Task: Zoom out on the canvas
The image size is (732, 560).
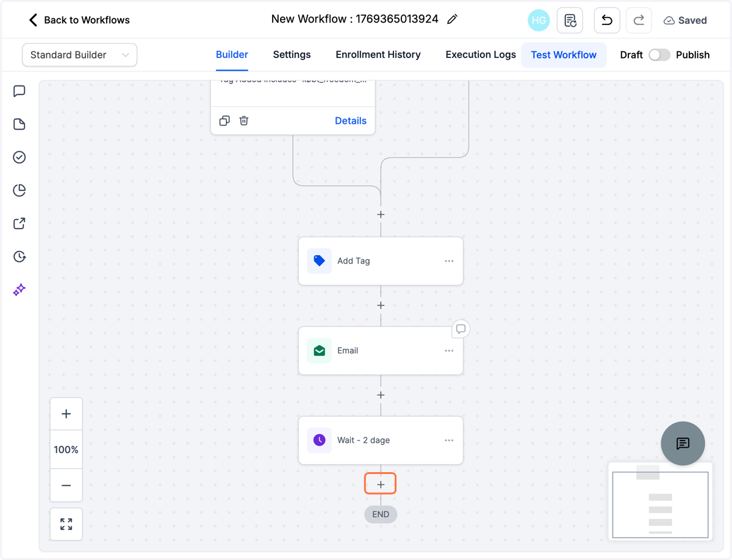Action: click(66, 486)
